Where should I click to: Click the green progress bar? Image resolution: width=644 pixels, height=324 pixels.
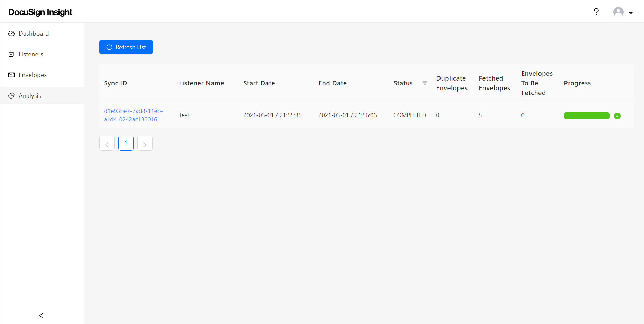[587, 116]
